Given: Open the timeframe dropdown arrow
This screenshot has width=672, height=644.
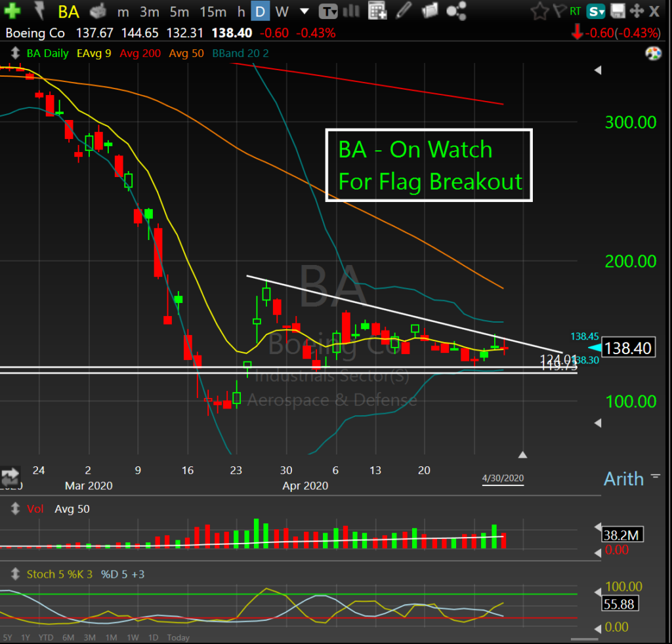Looking at the screenshot, I should pyautogui.click(x=304, y=11).
